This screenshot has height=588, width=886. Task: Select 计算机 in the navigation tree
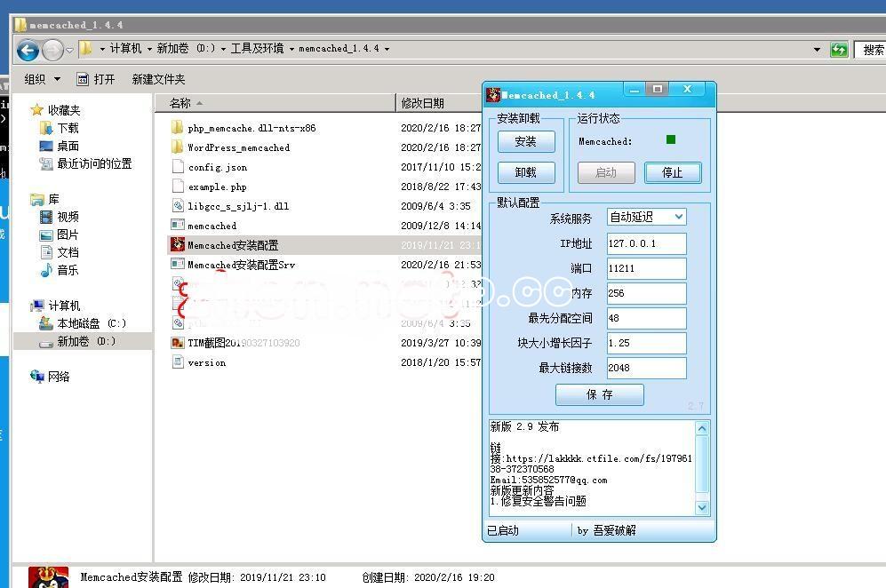(55, 306)
